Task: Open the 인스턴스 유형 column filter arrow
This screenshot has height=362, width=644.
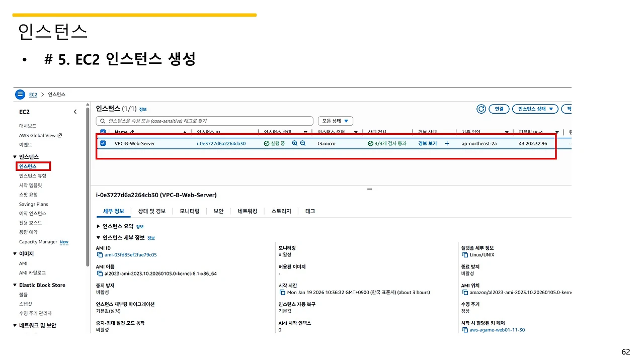Action: click(356, 132)
